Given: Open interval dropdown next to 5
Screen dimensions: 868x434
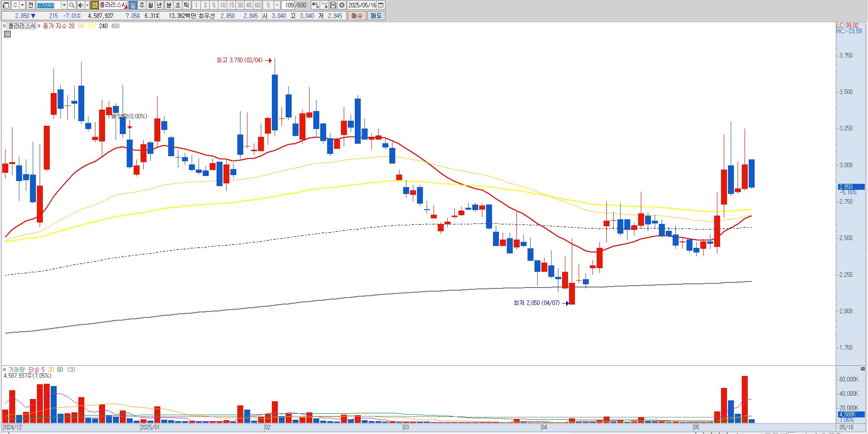Looking at the screenshot, I should coord(277,5).
